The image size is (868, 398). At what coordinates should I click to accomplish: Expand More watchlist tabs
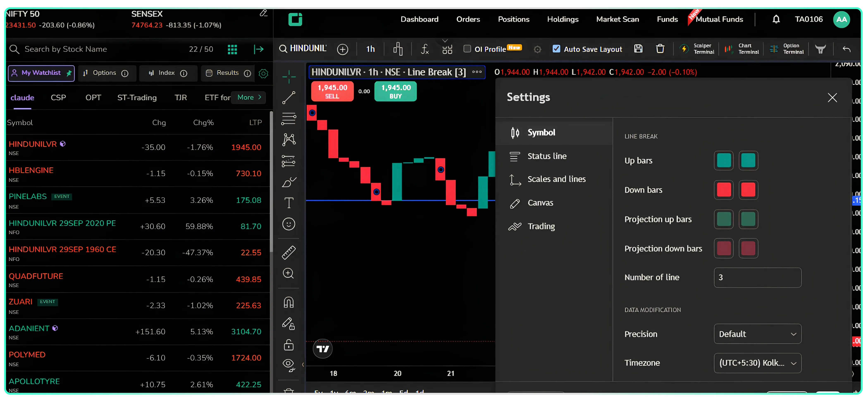pyautogui.click(x=249, y=97)
